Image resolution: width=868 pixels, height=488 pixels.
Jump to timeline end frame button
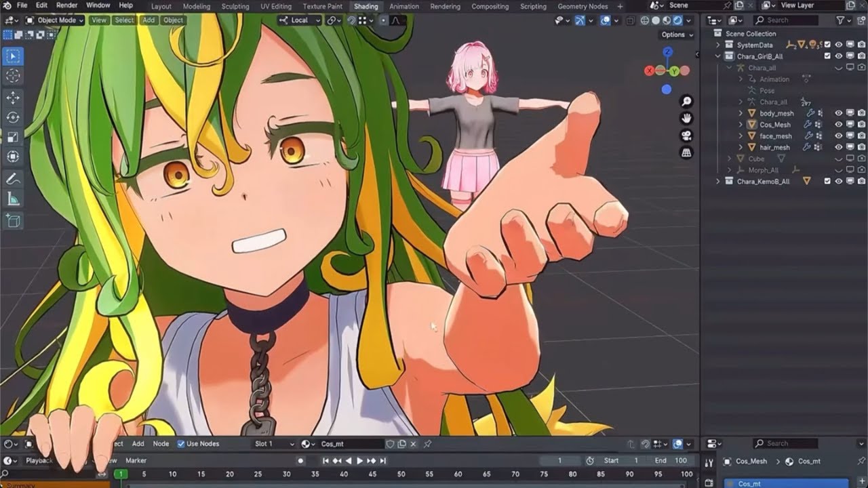click(x=383, y=461)
